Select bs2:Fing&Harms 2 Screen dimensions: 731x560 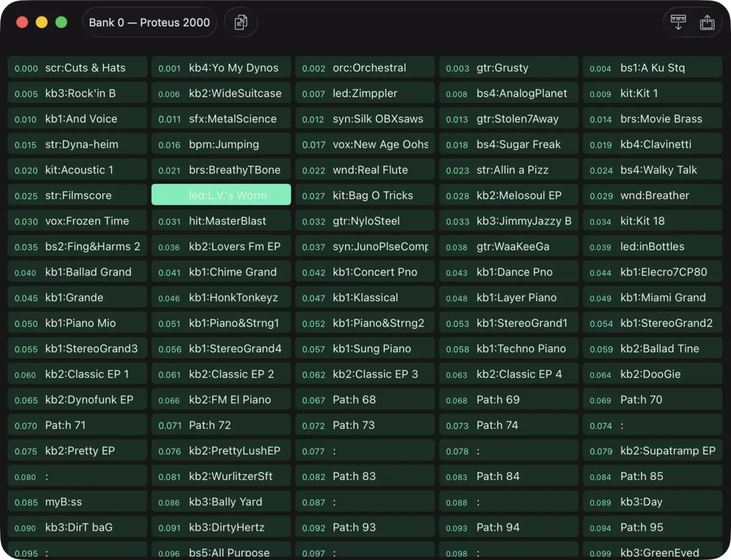click(x=77, y=247)
